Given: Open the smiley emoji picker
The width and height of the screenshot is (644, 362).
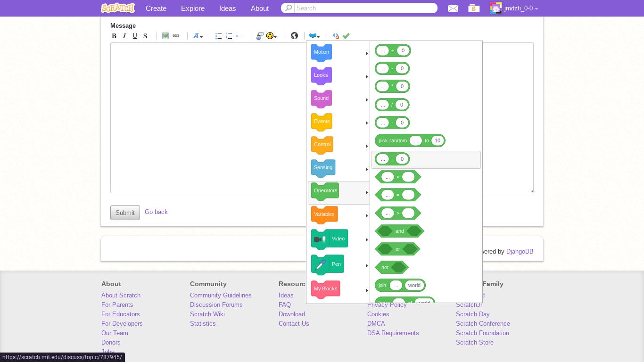Looking at the screenshot, I should click(x=269, y=36).
